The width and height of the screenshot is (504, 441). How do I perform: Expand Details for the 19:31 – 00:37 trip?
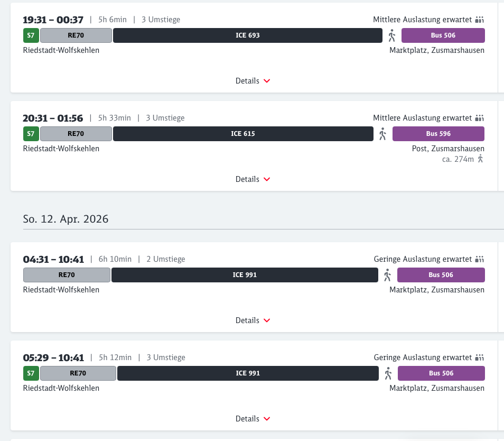point(253,81)
